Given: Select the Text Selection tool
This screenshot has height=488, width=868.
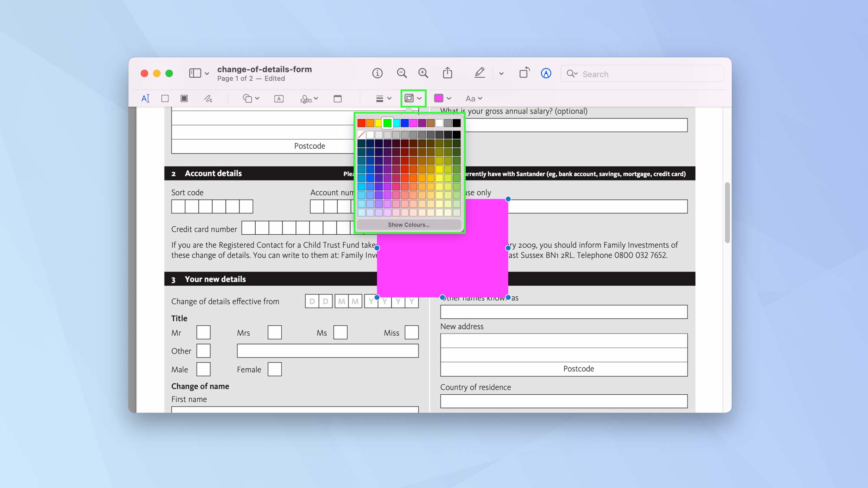Looking at the screenshot, I should coord(145,98).
